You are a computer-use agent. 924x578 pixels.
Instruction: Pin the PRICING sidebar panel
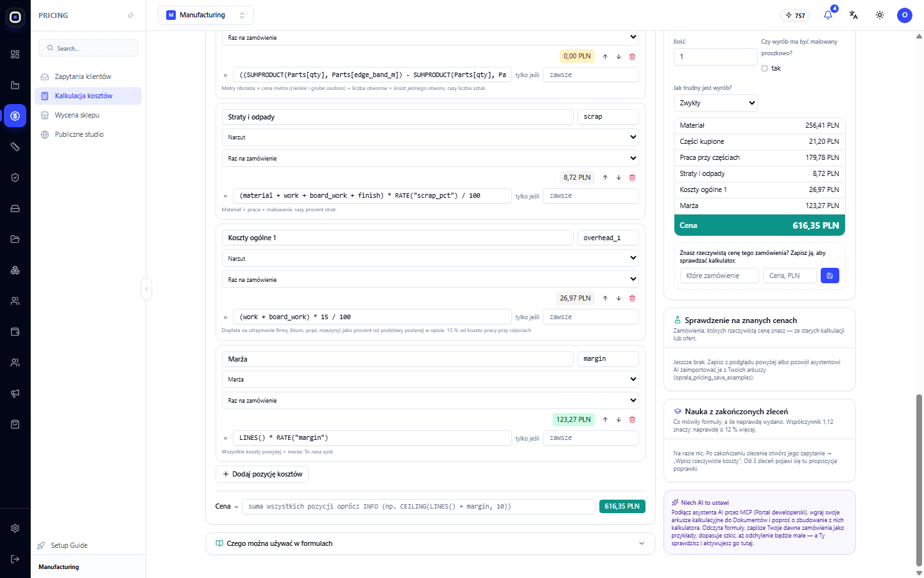point(131,15)
